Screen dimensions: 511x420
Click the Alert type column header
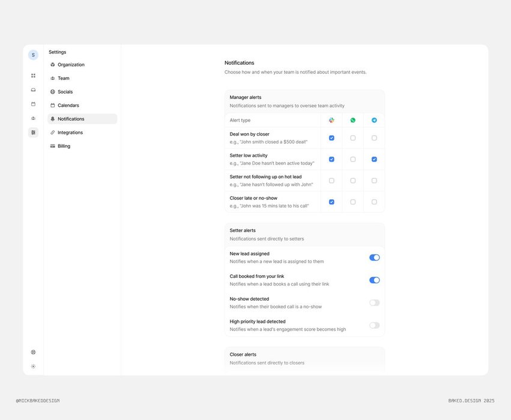240,120
